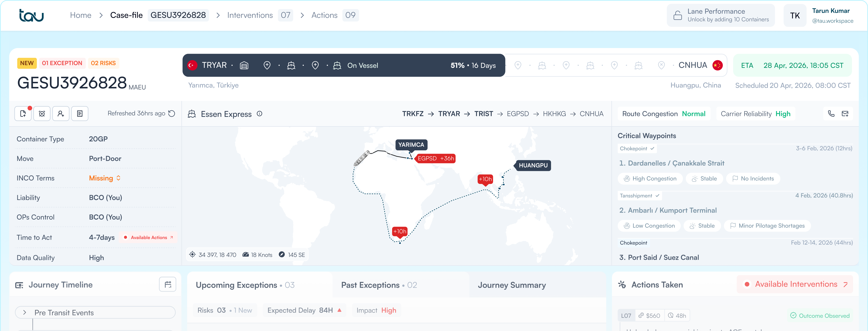868x331 pixels.
Task: Go to Home breadcrumb
Action: pos(80,15)
